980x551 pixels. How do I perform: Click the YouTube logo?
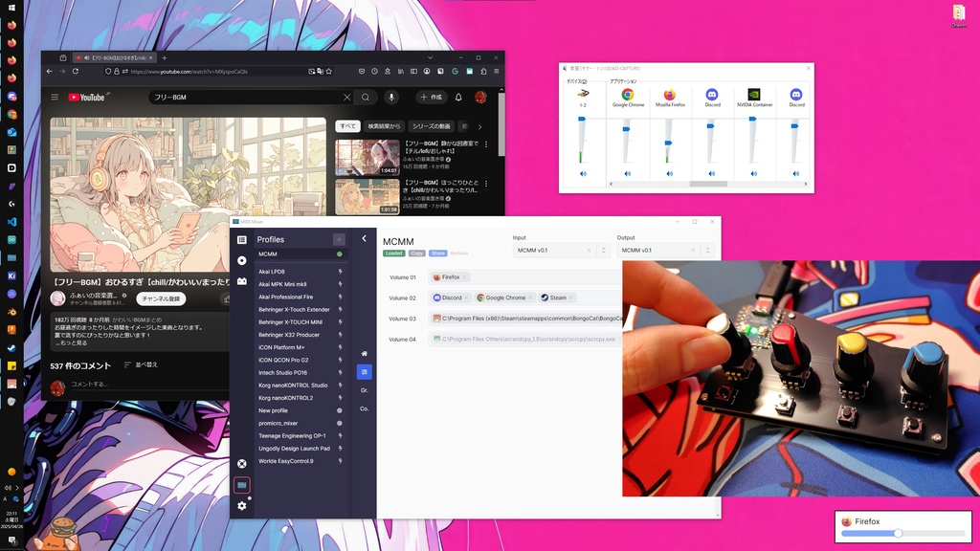[x=87, y=98]
